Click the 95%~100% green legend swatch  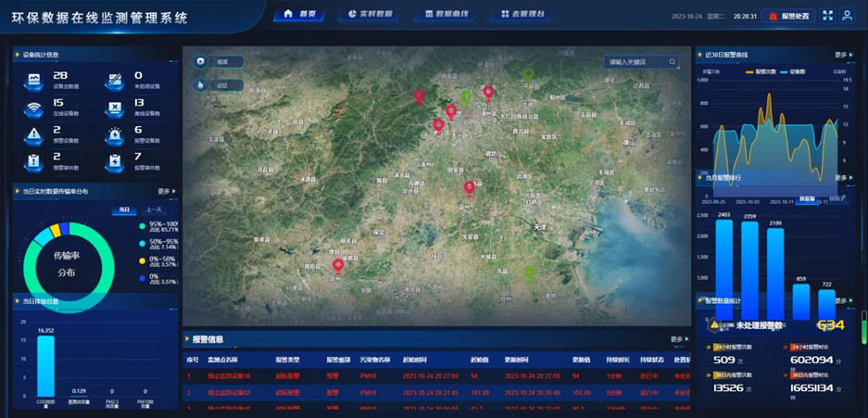(142, 225)
